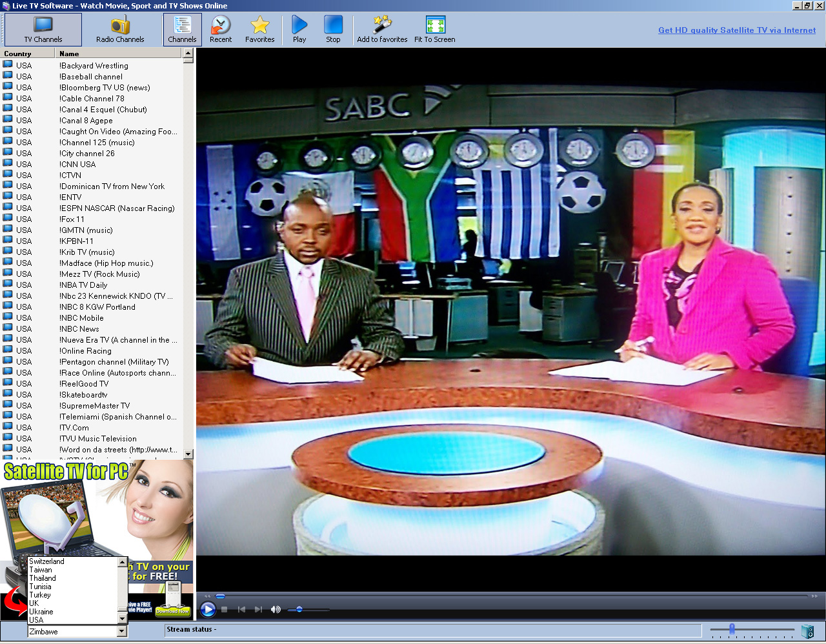Viewport: 826px width, 644px height.
Task: Click Download Now button in ad
Action: tap(172, 610)
